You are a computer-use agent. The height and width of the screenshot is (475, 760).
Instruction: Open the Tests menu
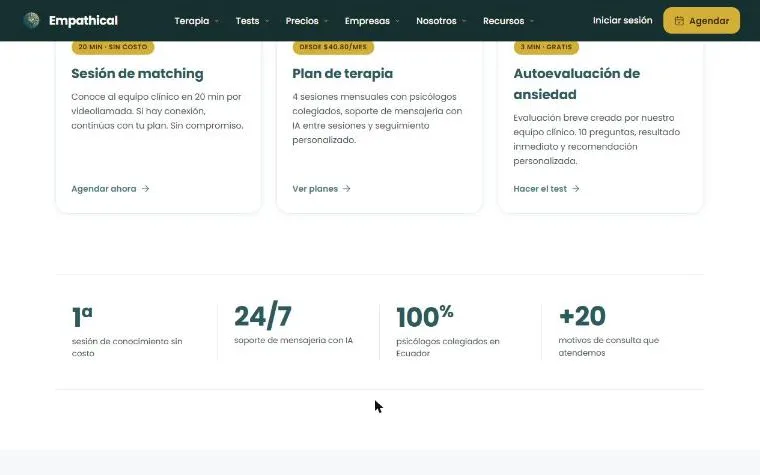(247, 21)
